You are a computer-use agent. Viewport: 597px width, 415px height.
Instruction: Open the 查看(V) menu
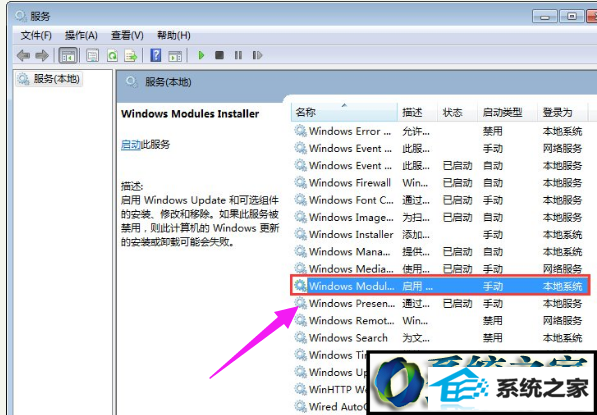127,35
